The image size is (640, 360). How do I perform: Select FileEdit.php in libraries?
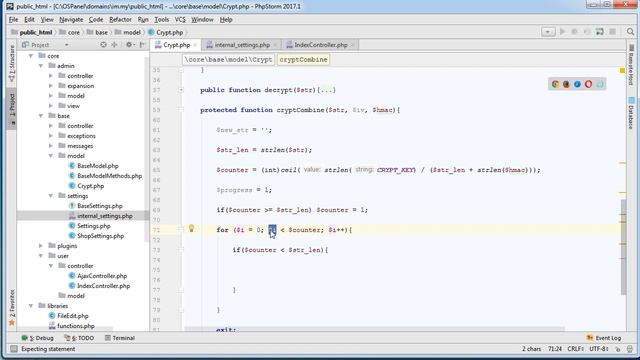(x=73, y=316)
